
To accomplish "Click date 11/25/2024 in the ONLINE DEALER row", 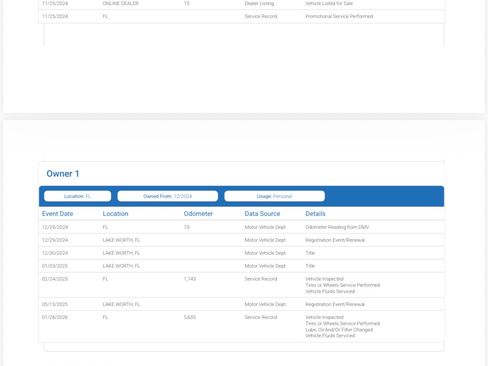I will tap(55, 3).
